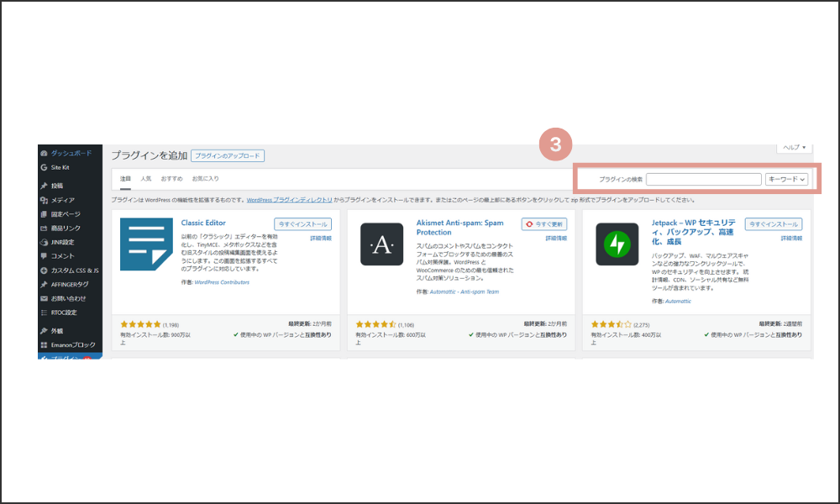Open カスタム CSS & JS menu item
Image resolution: width=840 pixels, height=504 pixels.
[x=75, y=270]
